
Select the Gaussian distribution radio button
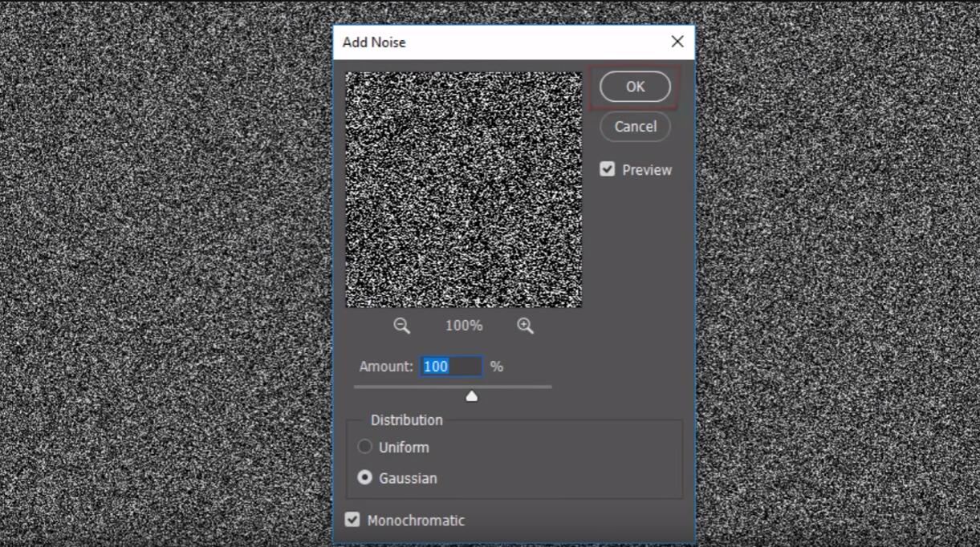point(365,477)
